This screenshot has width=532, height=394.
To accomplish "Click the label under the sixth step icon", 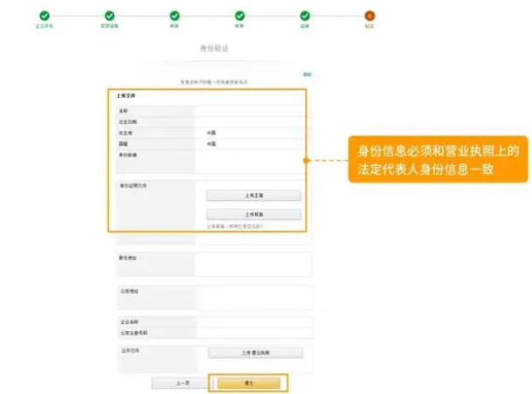I will (x=370, y=26).
